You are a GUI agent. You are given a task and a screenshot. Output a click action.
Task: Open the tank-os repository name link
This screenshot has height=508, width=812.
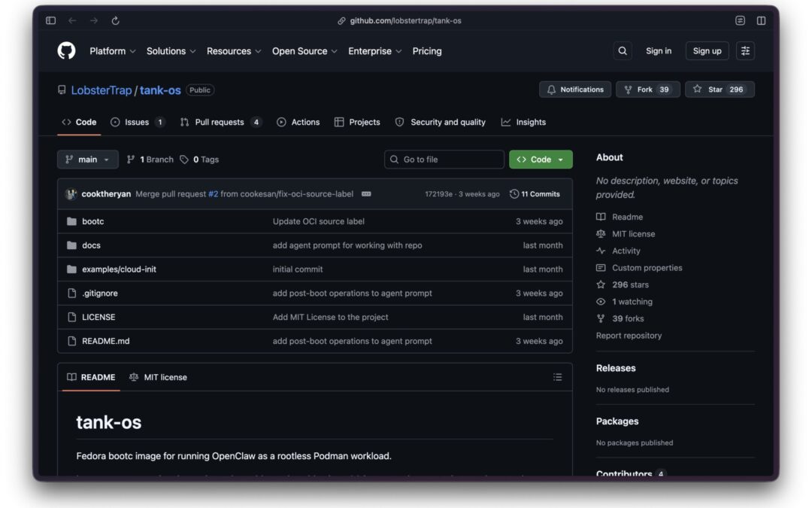point(160,90)
